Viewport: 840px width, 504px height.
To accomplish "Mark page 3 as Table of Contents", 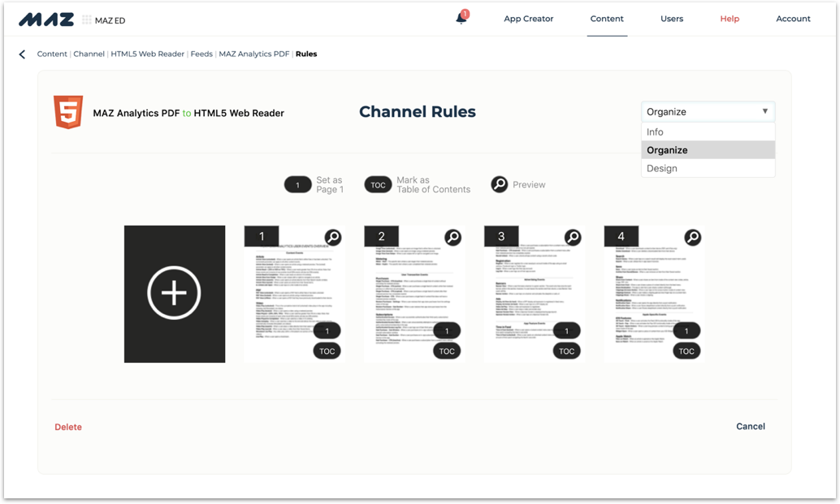I will tap(567, 351).
